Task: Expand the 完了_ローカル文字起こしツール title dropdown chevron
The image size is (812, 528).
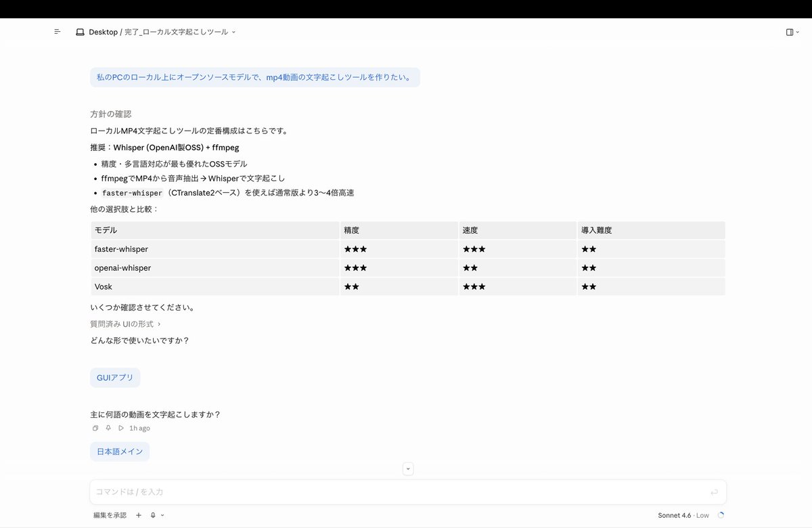Action: [233, 32]
